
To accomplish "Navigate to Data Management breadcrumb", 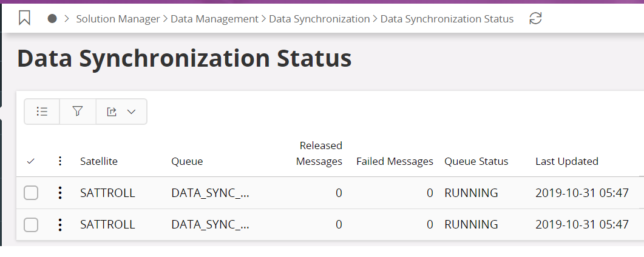I will pos(215,19).
